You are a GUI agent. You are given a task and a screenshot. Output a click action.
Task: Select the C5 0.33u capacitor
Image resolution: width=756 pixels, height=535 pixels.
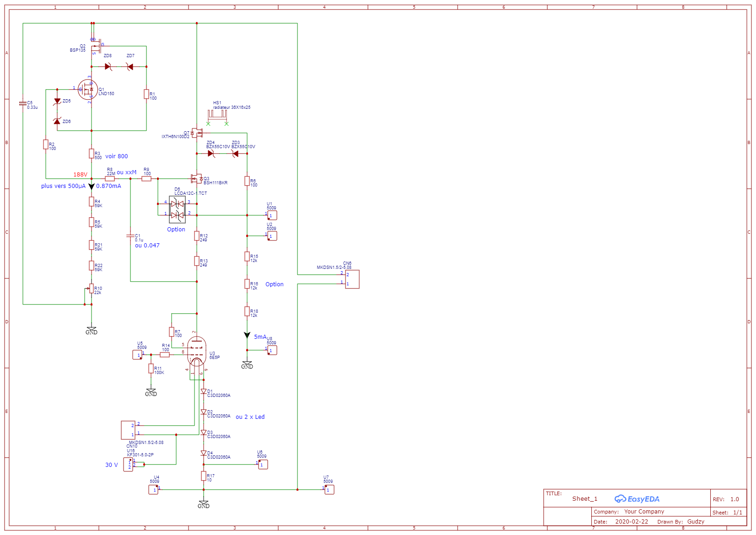click(23, 103)
